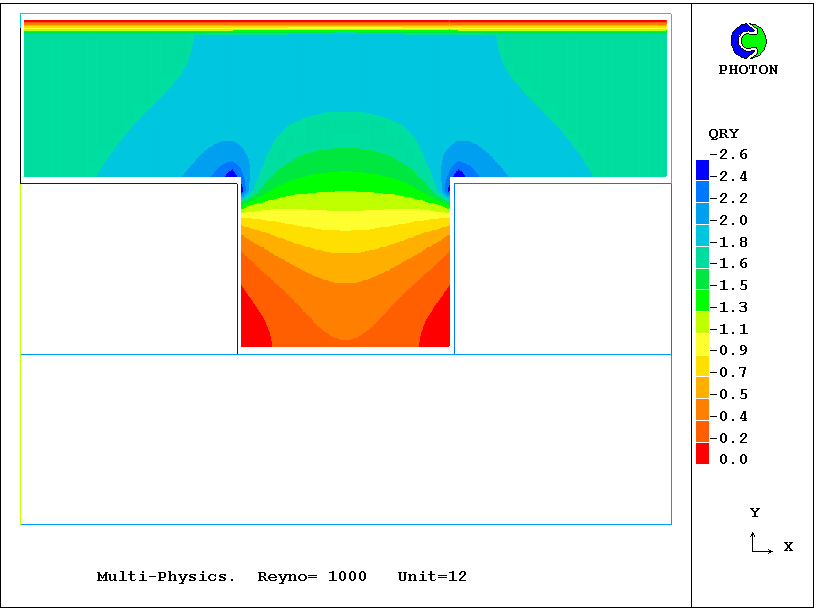Click the PHOTON text label
The width and height of the screenshot is (818, 611).
pyautogui.click(x=748, y=70)
